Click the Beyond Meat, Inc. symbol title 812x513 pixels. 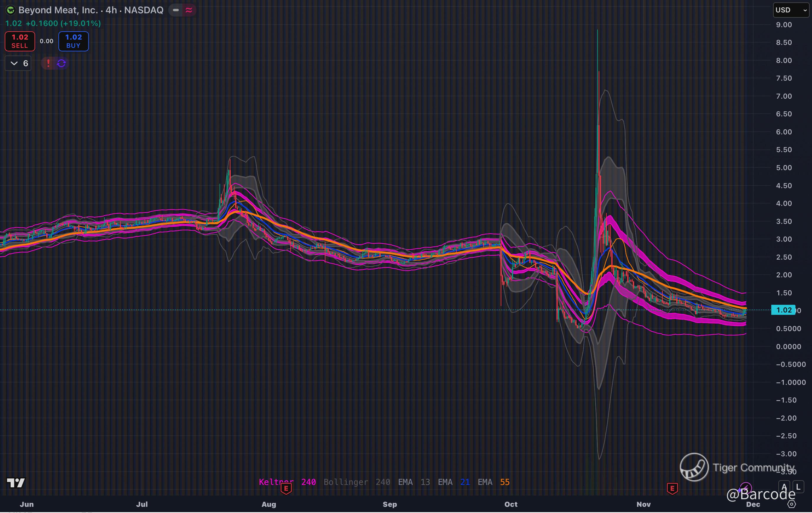tap(58, 10)
